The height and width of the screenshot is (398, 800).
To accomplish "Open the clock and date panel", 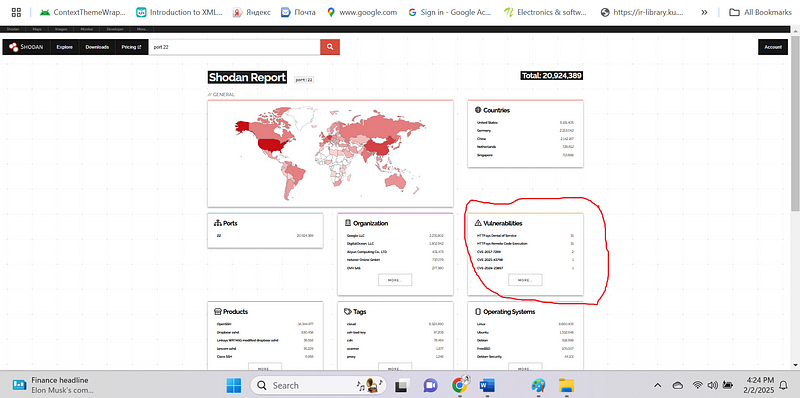I will [x=760, y=385].
